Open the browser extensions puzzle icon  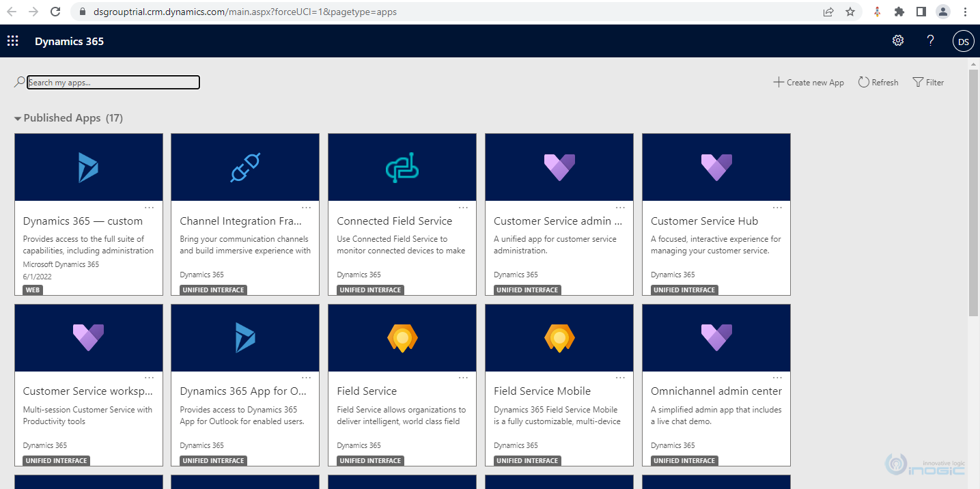coord(899,12)
